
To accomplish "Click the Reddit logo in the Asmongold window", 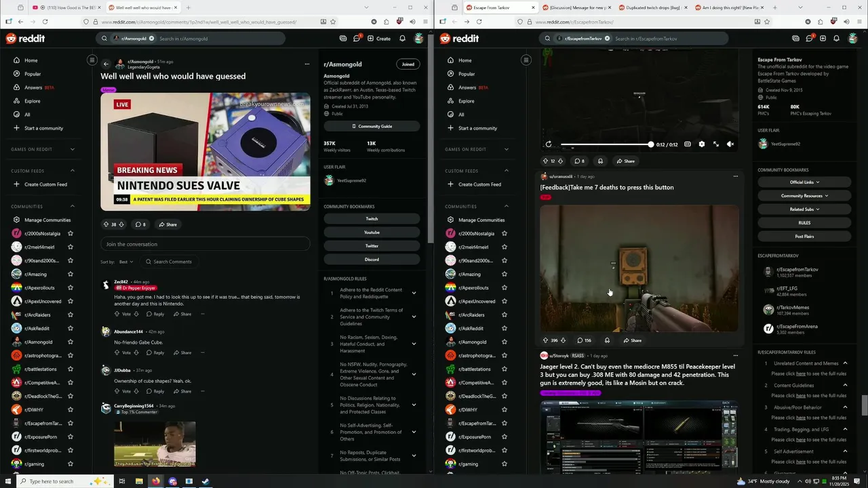I will pos(26,39).
